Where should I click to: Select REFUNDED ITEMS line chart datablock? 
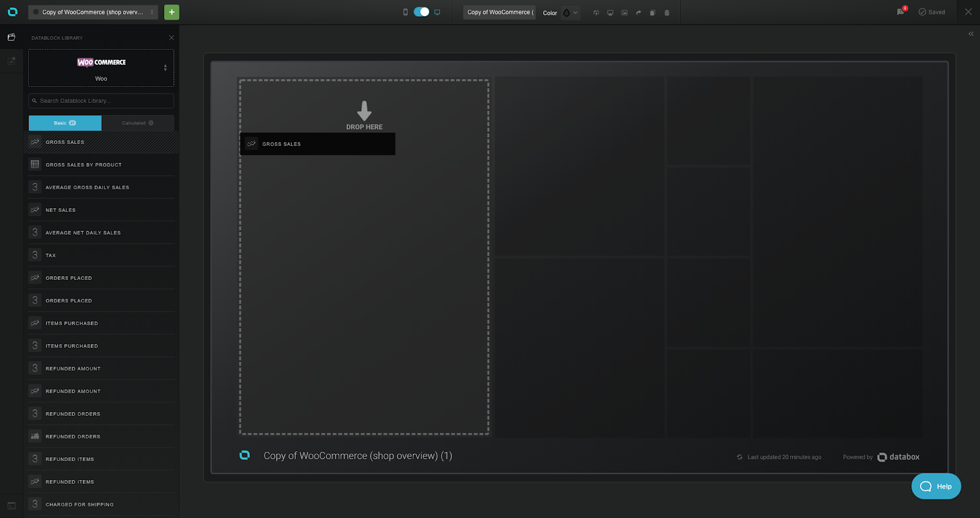(101, 482)
